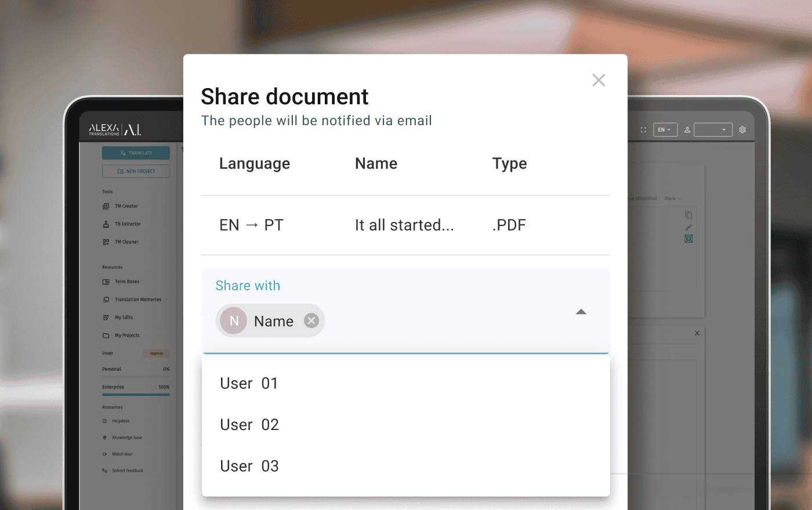This screenshot has height=510, width=812.
Task: Open TB Extractor tool
Action: point(127,224)
